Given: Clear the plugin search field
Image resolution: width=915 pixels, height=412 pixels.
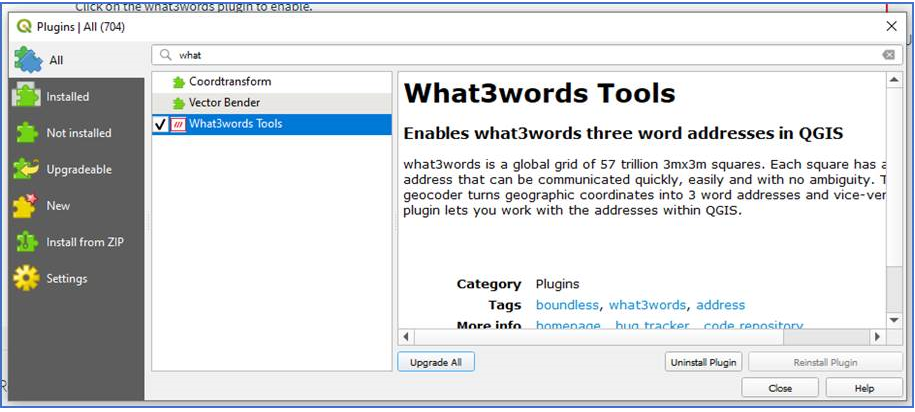Looking at the screenshot, I should pos(888,55).
